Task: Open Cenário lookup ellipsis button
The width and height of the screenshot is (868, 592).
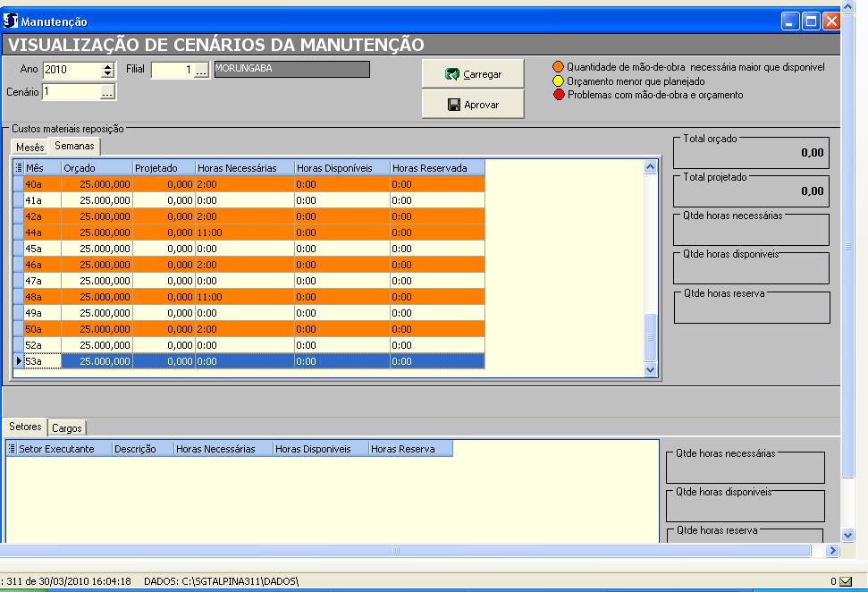Action: tap(107, 92)
